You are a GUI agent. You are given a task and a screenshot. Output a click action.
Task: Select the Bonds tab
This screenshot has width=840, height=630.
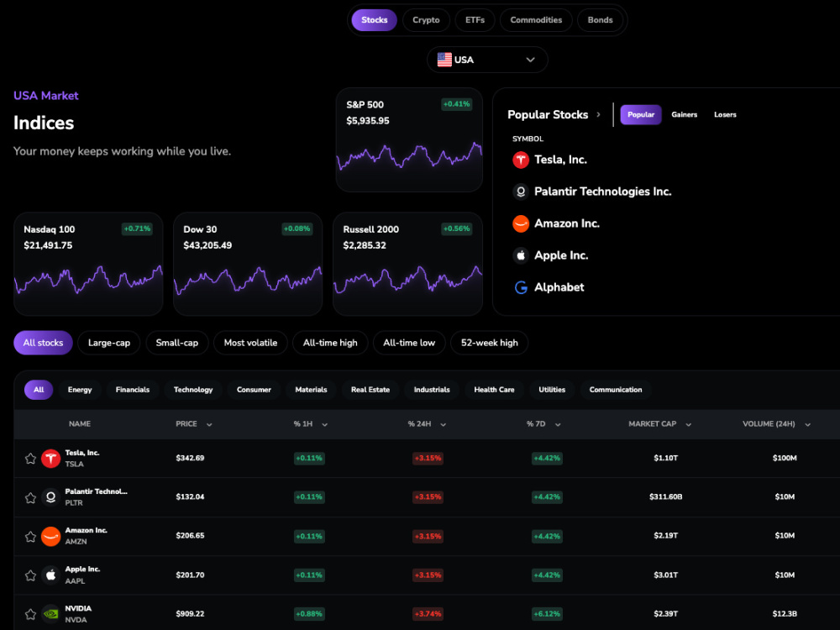(x=600, y=20)
